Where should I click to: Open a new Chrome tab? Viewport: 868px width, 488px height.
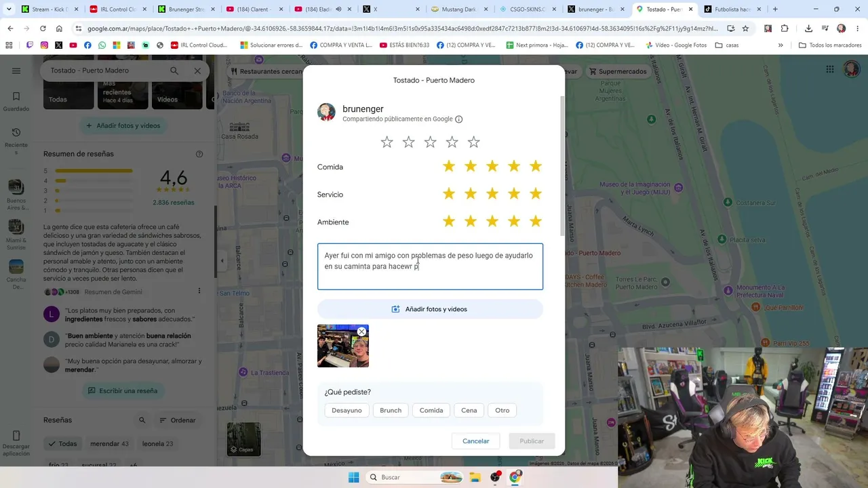775,9
